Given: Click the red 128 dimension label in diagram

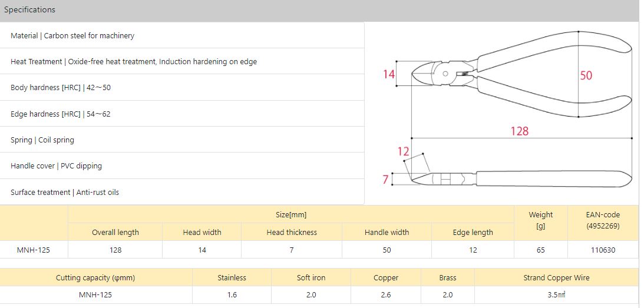Looking at the screenshot, I should point(519,131).
